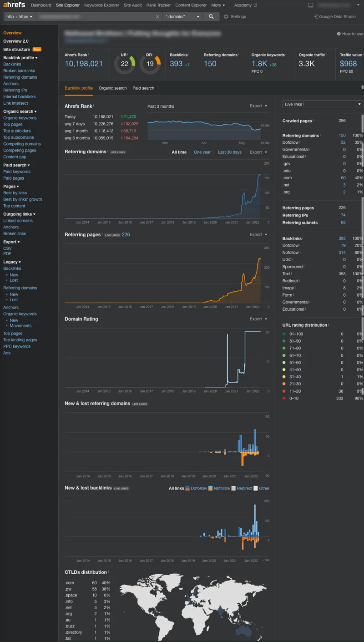Click the search magnifier button
Viewport: 364px width, 642px height.
click(211, 16)
